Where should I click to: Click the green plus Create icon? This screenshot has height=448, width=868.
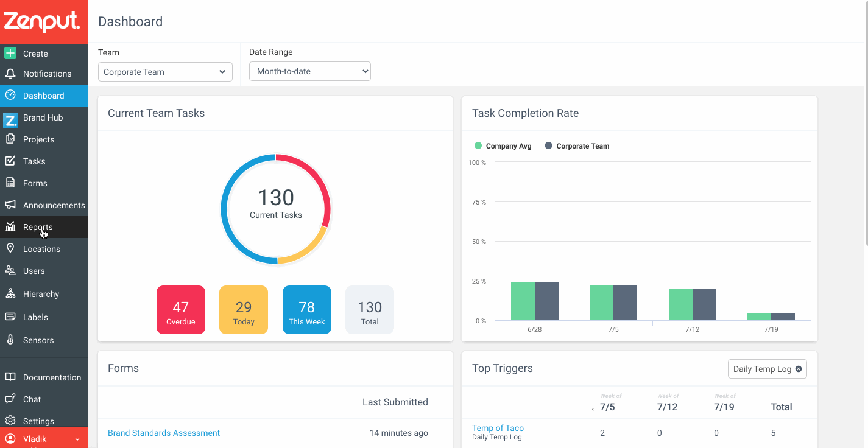(10, 53)
